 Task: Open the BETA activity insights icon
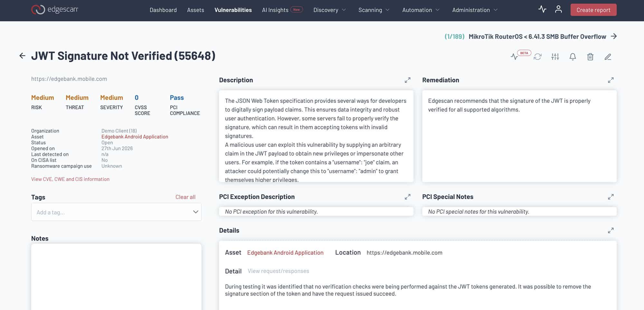click(x=515, y=57)
